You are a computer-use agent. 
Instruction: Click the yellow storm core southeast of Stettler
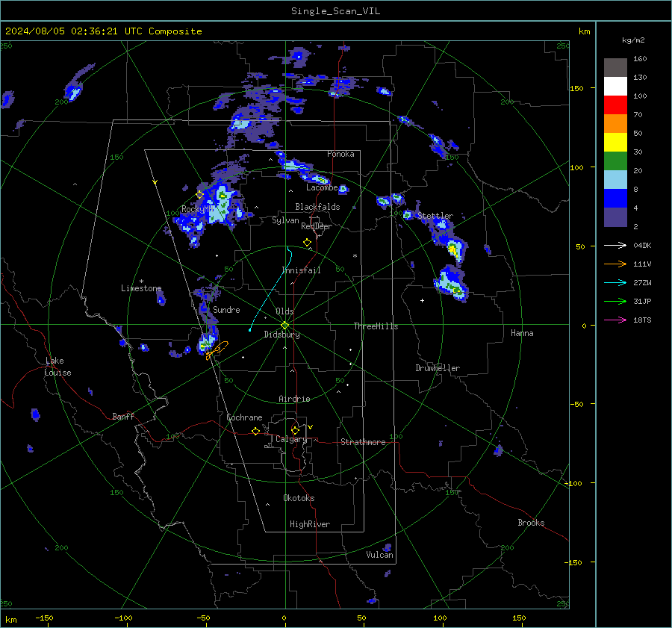tap(453, 249)
